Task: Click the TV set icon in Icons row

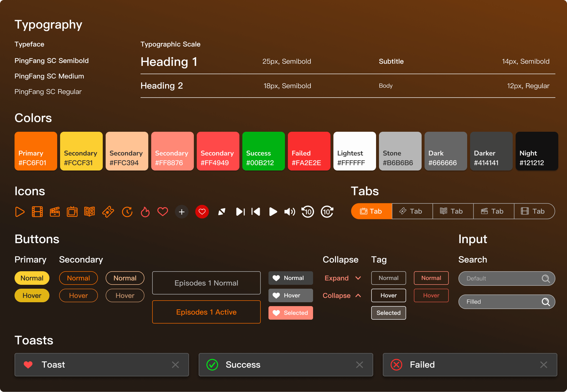Action: [x=72, y=212]
